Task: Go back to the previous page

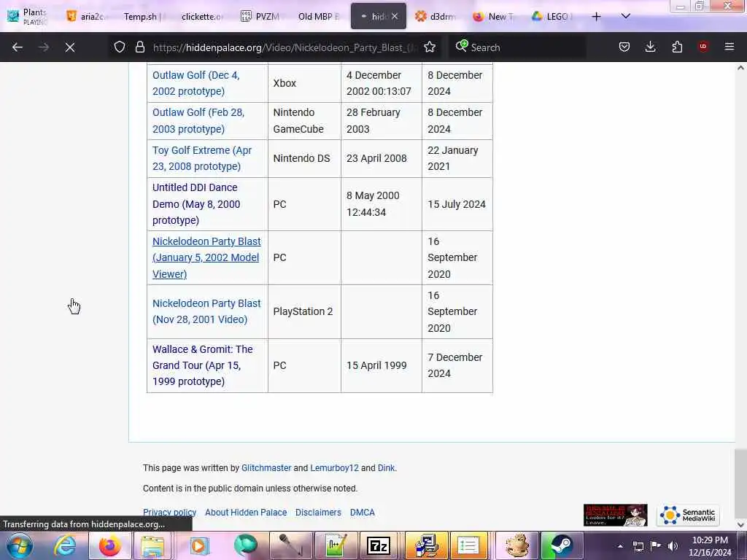Action: [x=18, y=47]
